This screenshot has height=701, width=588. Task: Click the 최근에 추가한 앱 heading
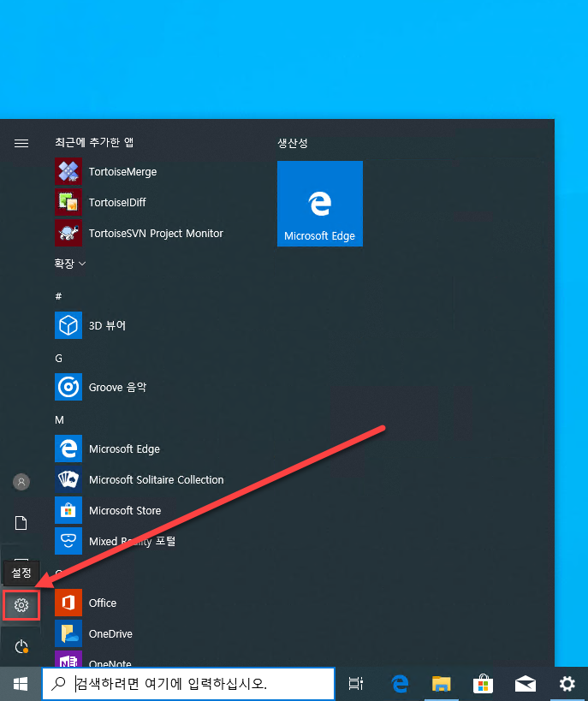[94, 142]
